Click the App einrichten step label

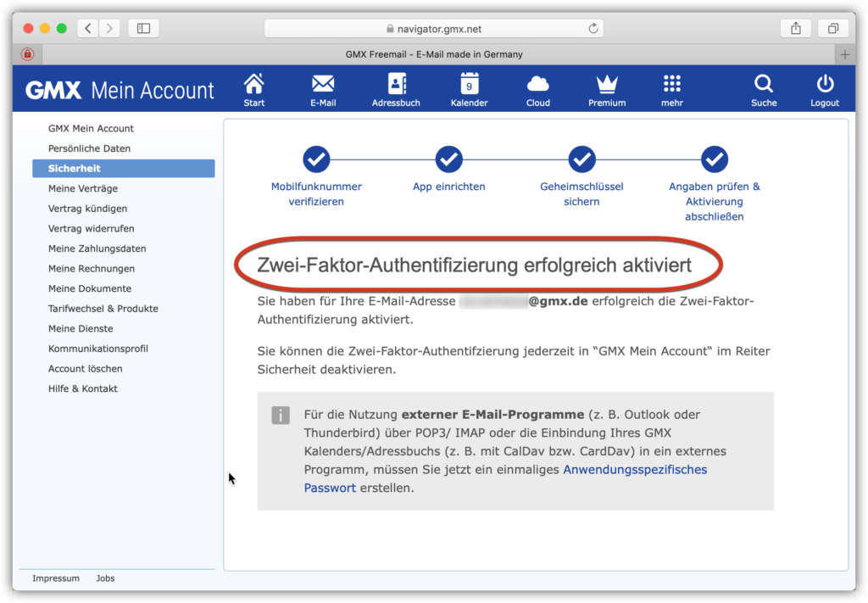coord(449,187)
